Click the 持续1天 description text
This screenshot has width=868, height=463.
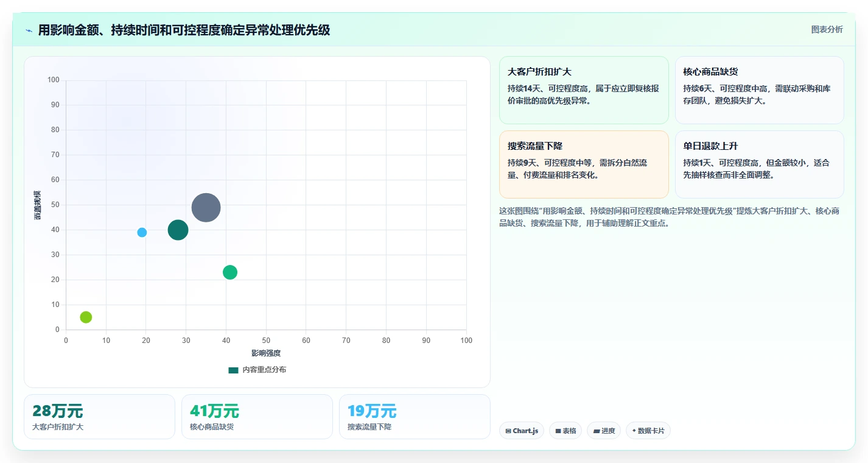coord(756,169)
